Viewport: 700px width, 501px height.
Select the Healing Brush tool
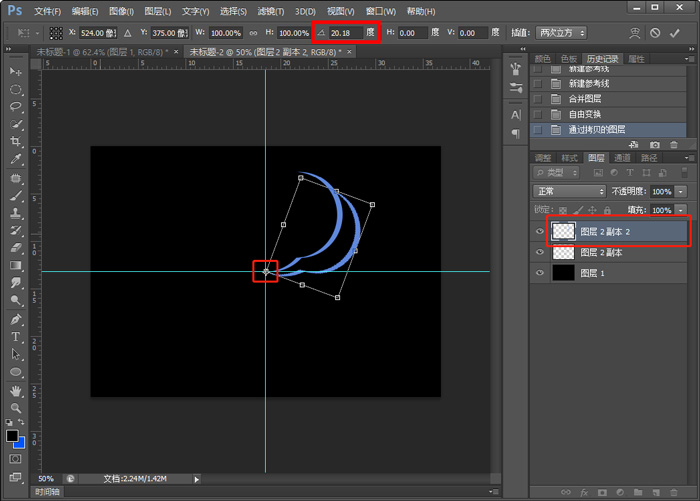pyautogui.click(x=16, y=178)
